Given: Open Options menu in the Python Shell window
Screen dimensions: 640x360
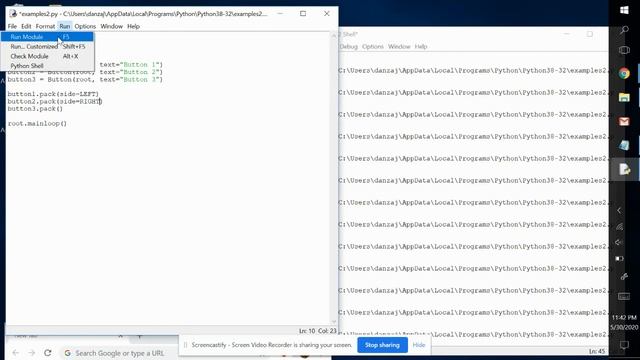Looking at the screenshot, I should point(373,47).
